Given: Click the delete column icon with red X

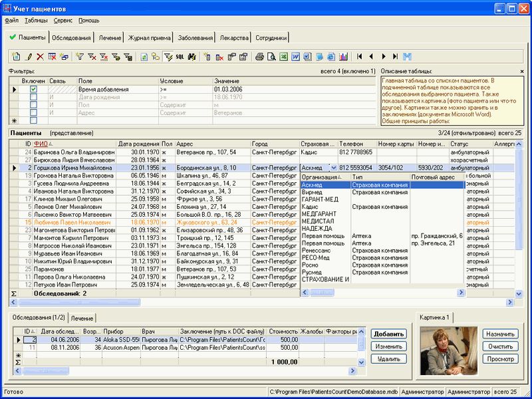Looking at the screenshot, I should point(219,57).
